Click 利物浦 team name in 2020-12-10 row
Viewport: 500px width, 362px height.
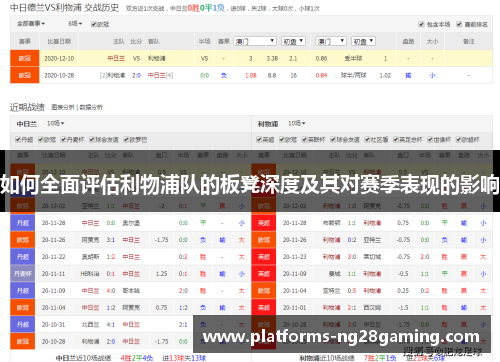pos(157,58)
